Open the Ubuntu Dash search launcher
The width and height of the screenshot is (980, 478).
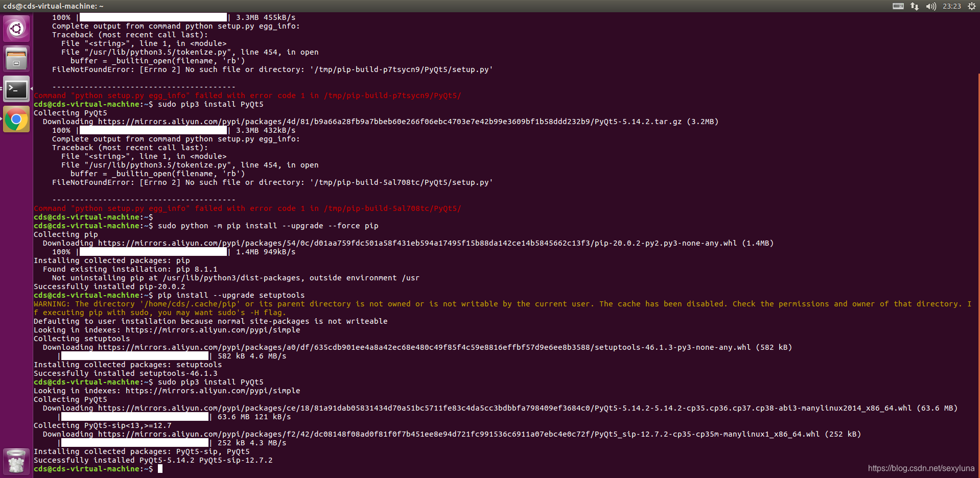coord(16,29)
